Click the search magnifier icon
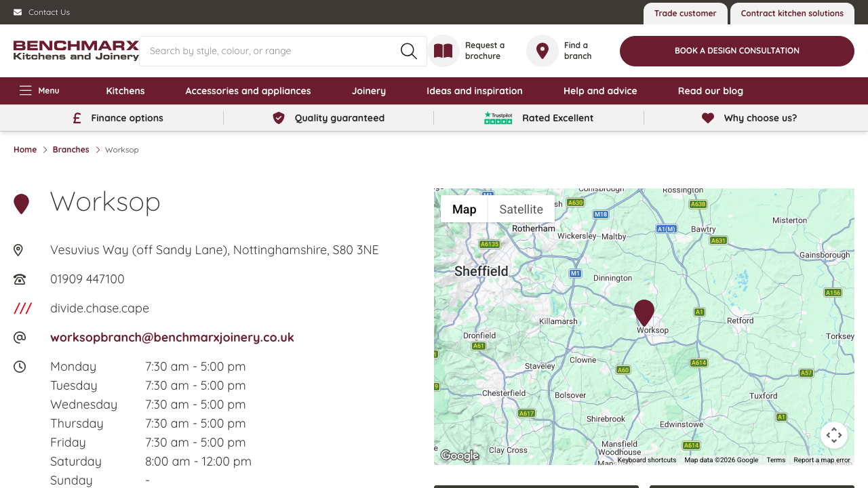868x488 pixels. 408,51
